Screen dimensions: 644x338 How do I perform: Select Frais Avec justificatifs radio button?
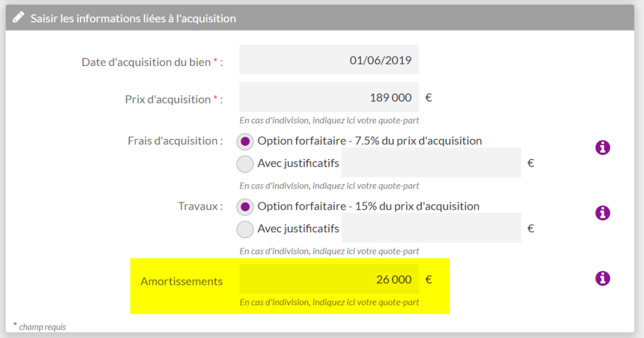coord(245,164)
